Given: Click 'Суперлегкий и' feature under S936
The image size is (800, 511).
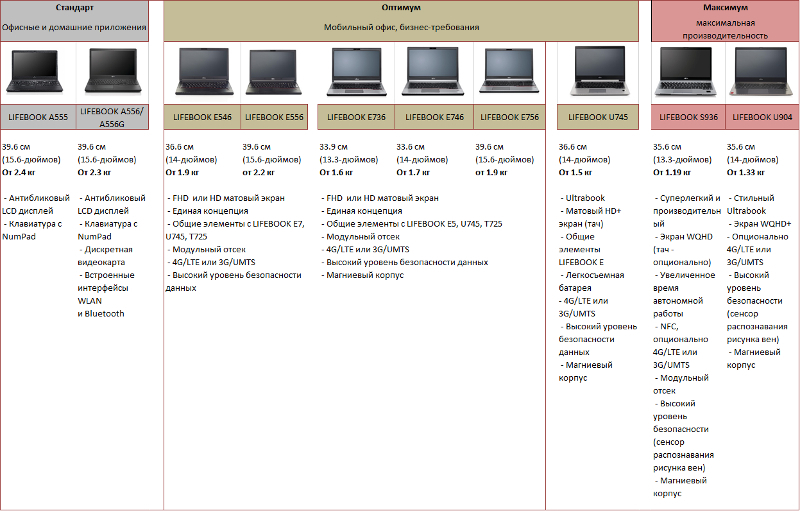Looking at the screenshot, I should click(x=690, y=198).
